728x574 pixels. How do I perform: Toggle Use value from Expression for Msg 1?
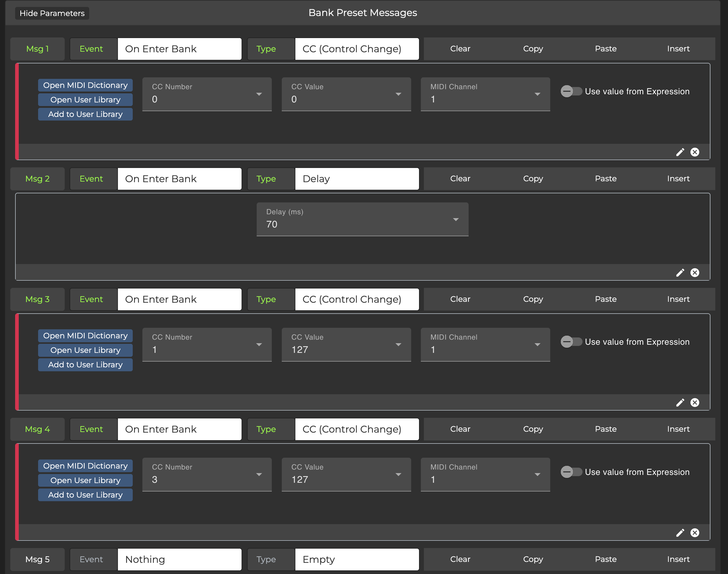coord(571,92)
